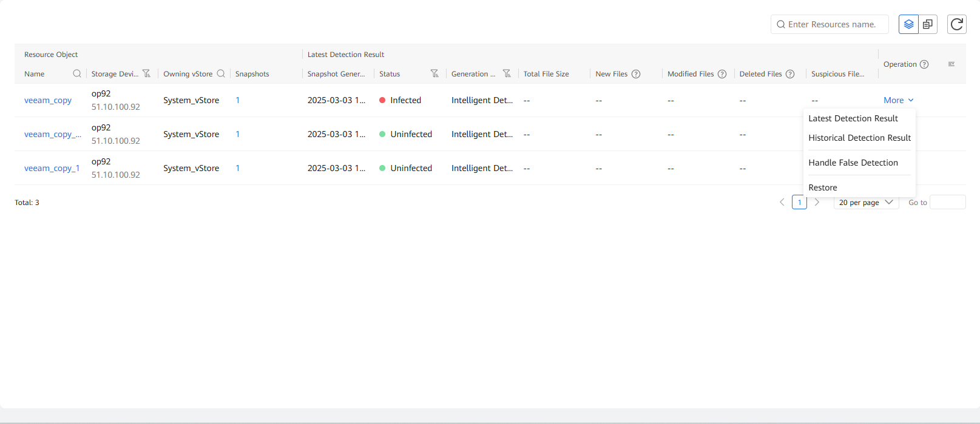Switch to the copy list view icon
Viewport: 980px width, 424px height.
[x=928, y=24]
